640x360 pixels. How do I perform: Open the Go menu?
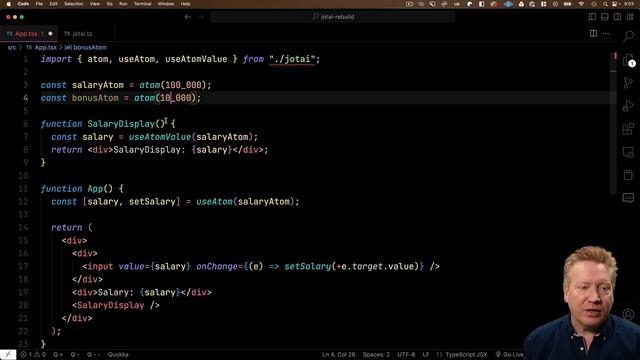tap(109, 4)
